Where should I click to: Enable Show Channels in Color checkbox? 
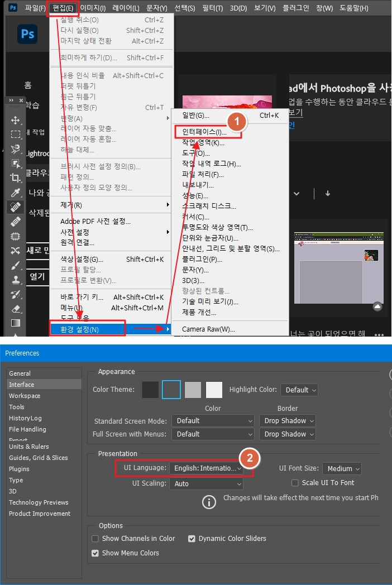point(95,538)
